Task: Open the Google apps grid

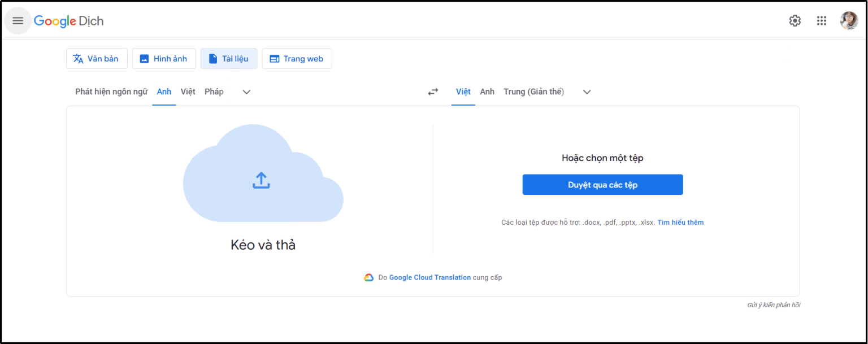Action: (822, 20)
